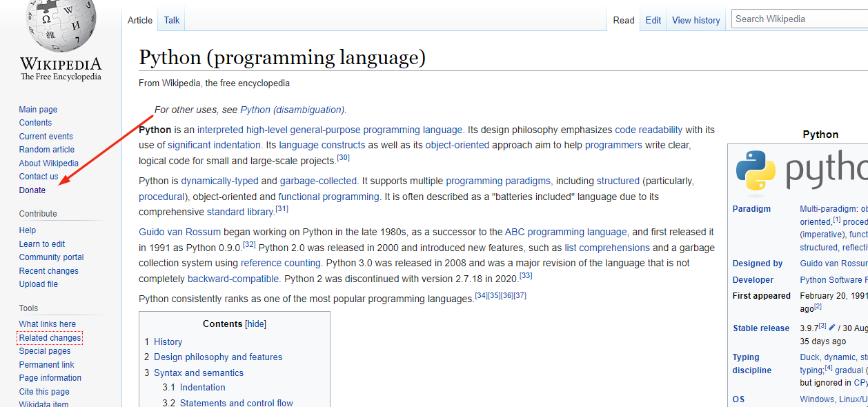Follow the 'general-purpose programming language' link
Viewport: 868px width, 407px height.
(x=376, y=130)
